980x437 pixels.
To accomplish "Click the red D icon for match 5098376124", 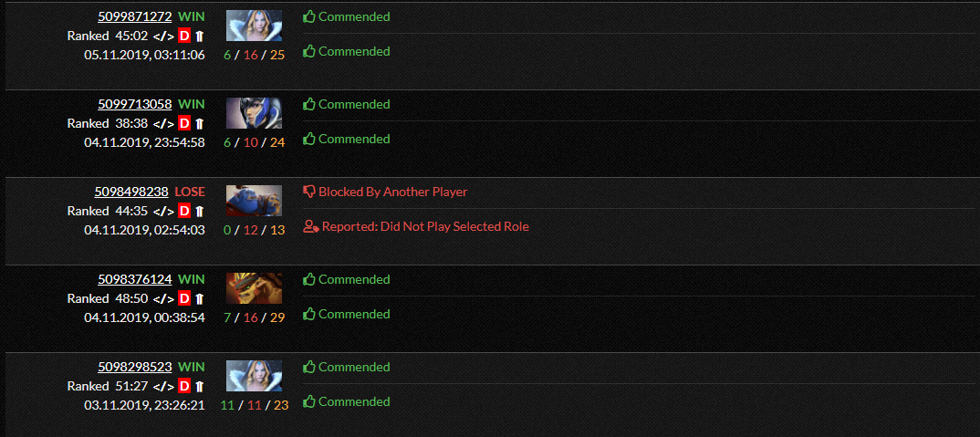I will 184,298.
